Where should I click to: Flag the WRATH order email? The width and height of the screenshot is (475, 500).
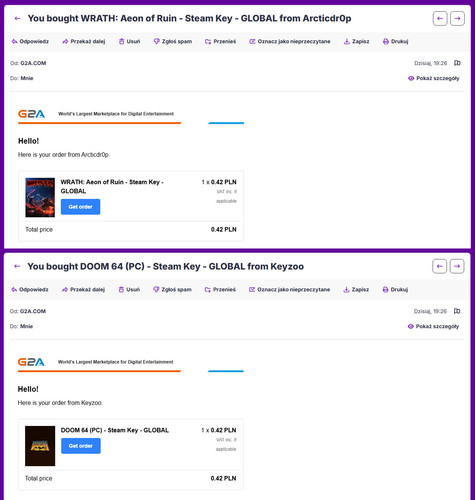pos(457,63)
